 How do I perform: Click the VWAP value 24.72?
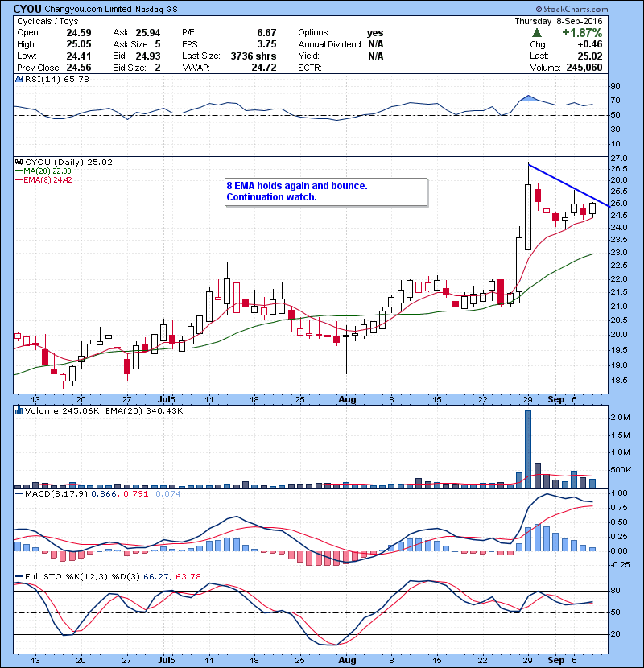pos(264,68)
